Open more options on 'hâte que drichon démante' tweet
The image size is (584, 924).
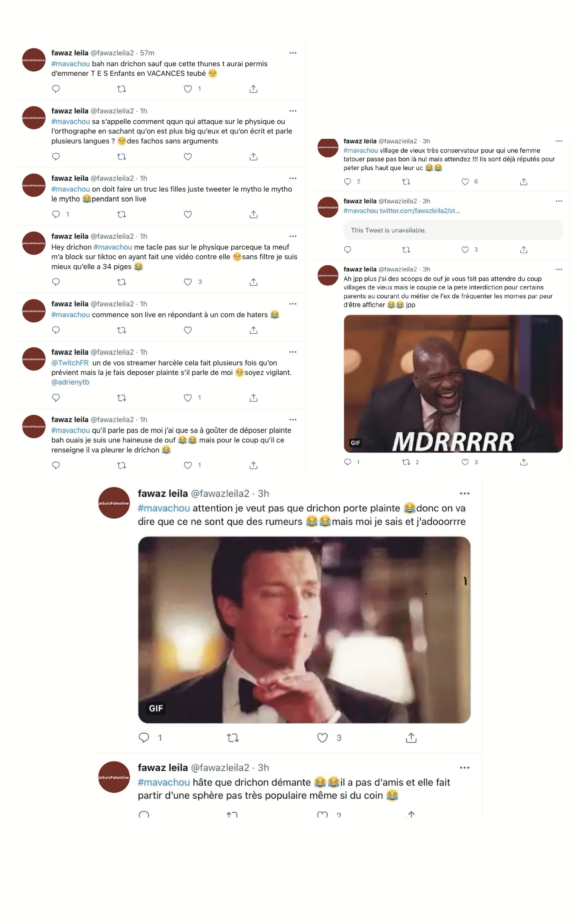(465, 767)
